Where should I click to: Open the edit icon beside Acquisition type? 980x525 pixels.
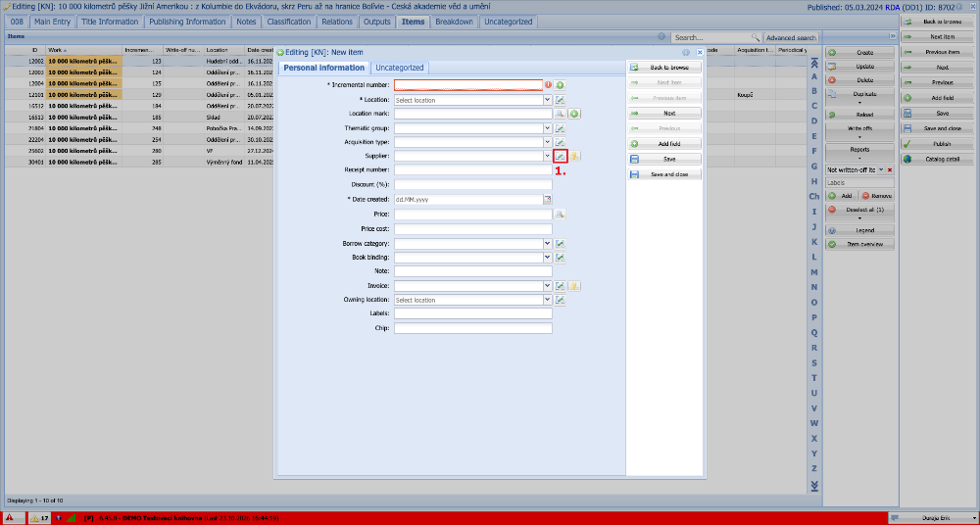click(x=560, y=142)
